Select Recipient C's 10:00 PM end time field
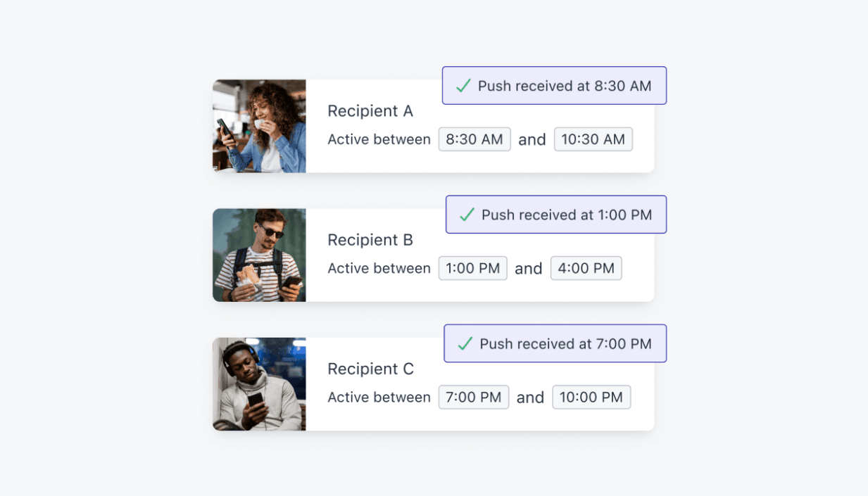868x496 pixels. [591, 398]
